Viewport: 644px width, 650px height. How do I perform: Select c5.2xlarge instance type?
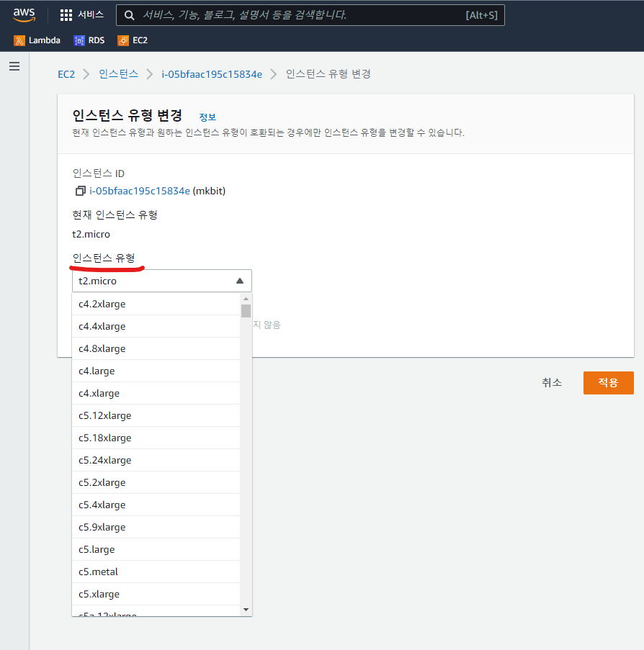[x=156, y=482]
